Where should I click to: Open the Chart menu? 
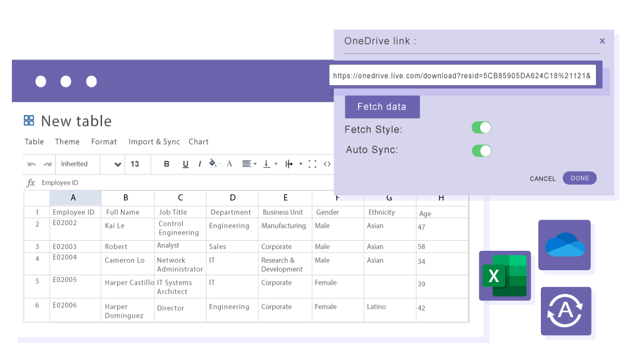[198, 142]
